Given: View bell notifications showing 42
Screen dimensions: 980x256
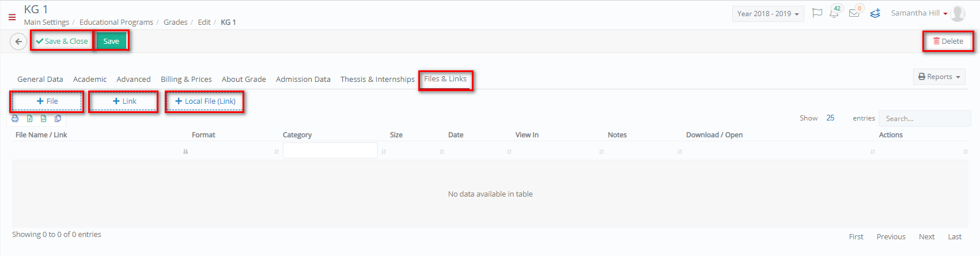Looking at the screenshot, I should tap(834, 13).
